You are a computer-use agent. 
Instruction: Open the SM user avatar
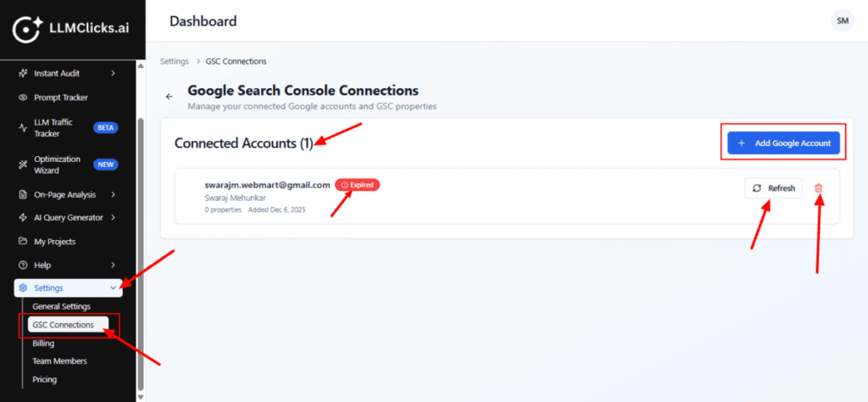click(842, 20)
